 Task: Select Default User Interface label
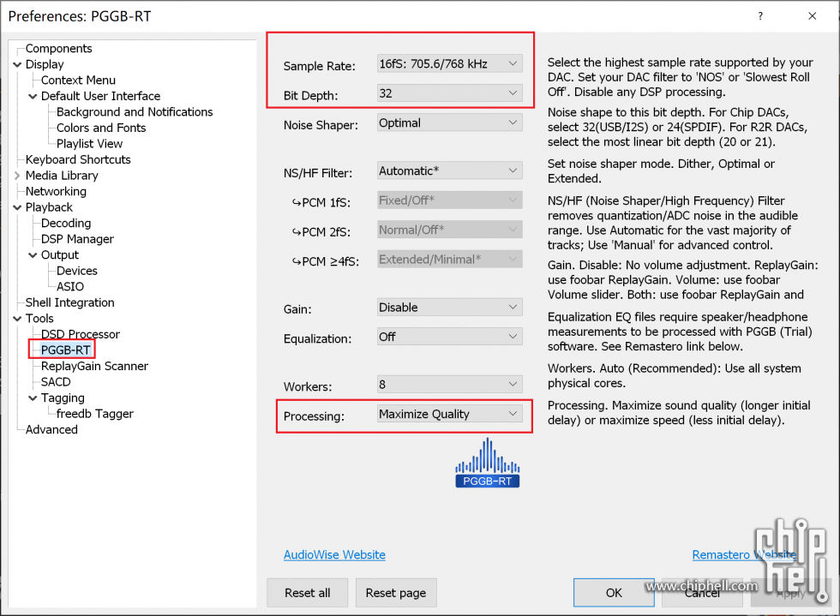point(101,97)
